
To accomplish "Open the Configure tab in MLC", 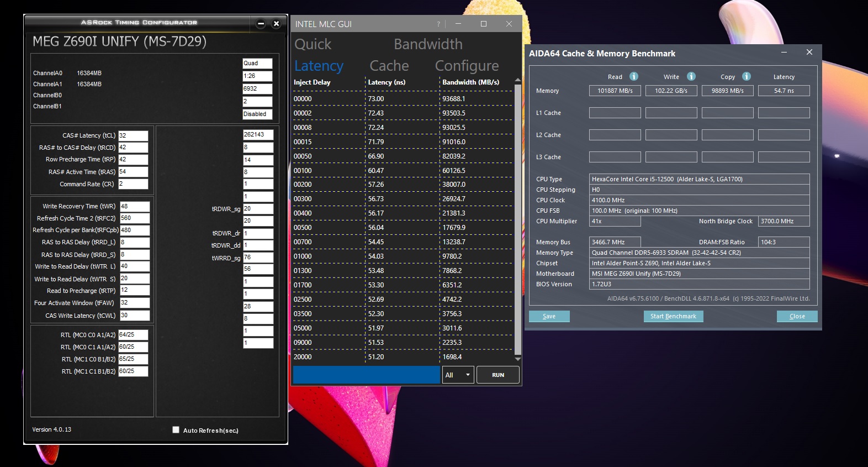I will [467, 66].
